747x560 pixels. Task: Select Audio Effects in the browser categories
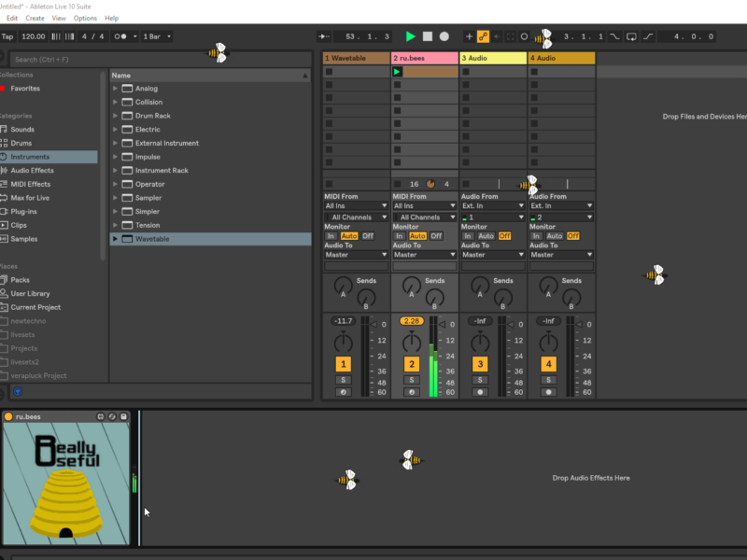[x=32, y=170]
